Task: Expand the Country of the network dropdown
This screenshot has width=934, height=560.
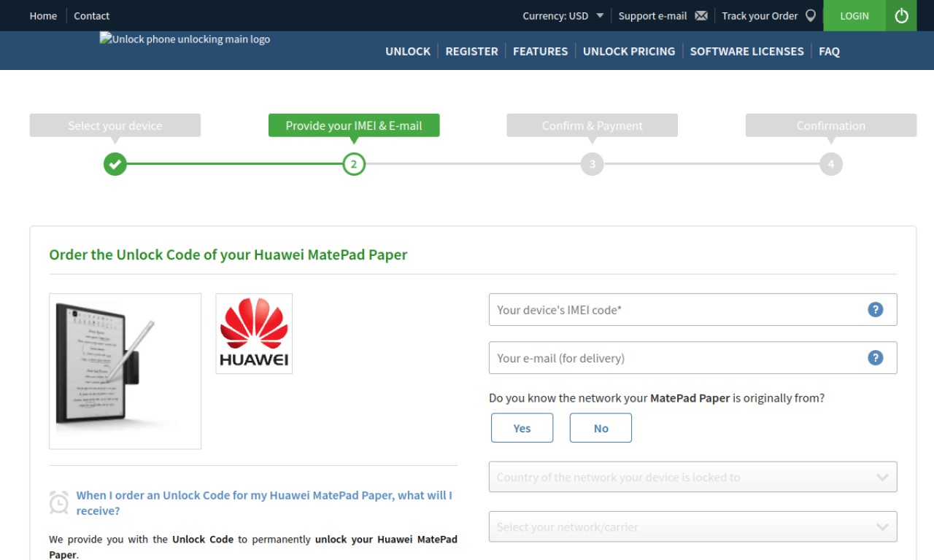Action: (x=692, y=477)
